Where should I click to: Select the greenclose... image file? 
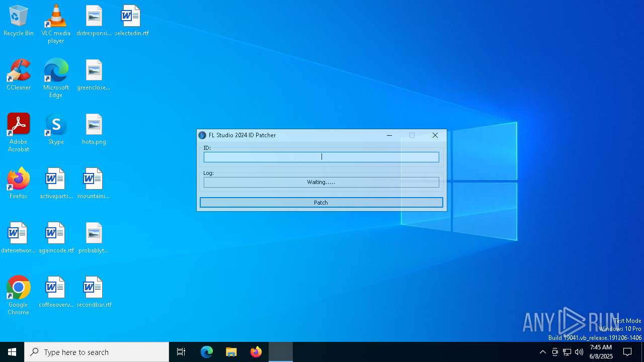tap(94, 75)
